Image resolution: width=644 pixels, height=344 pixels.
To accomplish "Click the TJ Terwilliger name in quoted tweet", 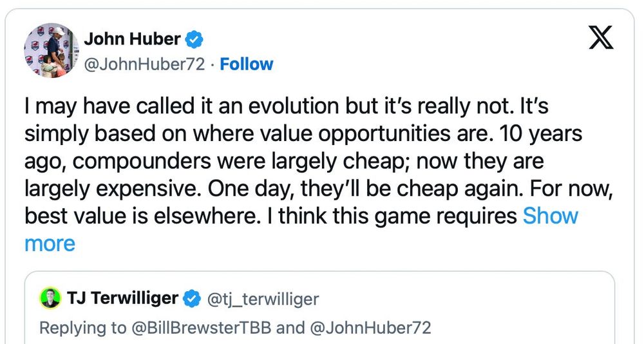I will [122, 298].
